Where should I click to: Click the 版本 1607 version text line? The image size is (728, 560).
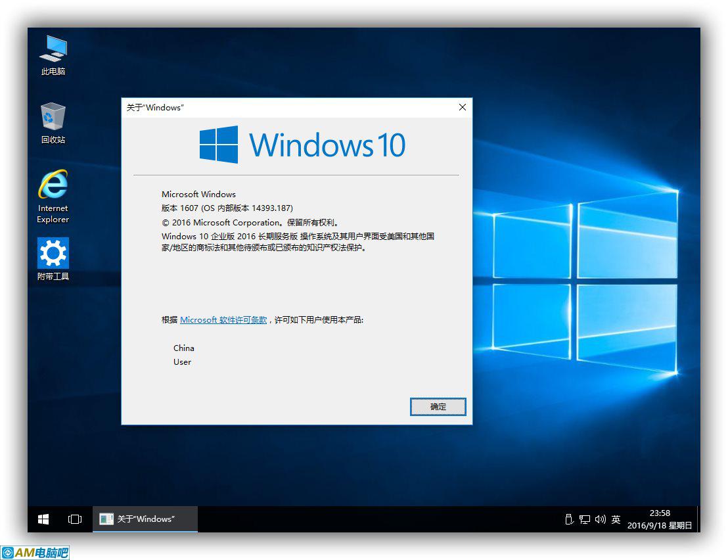(x=227, y=208)
